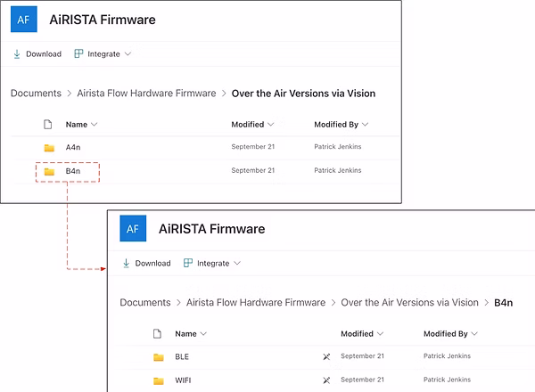Image resolution: width=535 pixels, height=392 pixels.
Task: Open the Integrate menu in the lower window
Action: click(x=212, y=263)
